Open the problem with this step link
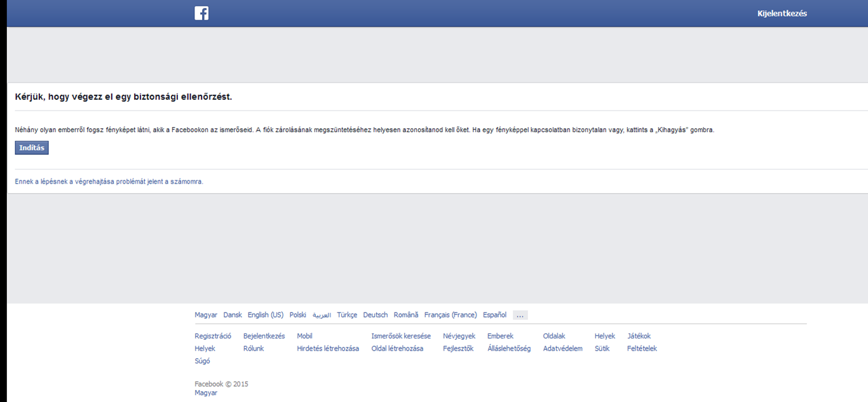 click(x=109, y=182)
